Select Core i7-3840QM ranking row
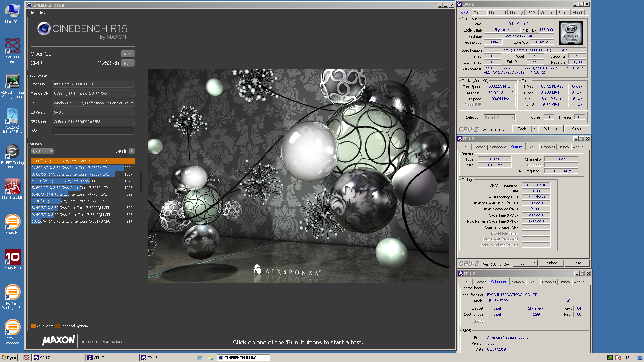This screenshot has width=644, height=362. pos(82,215)
